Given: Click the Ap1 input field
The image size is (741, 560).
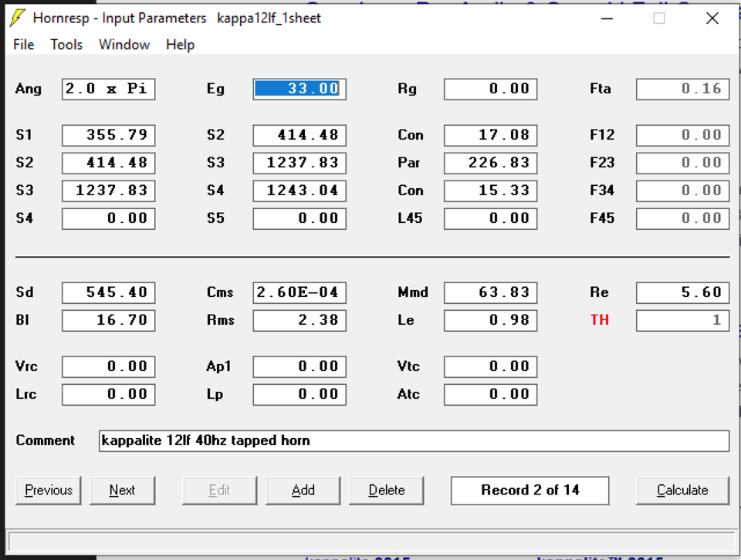Looking at the screenshot, I should point(299,367).
